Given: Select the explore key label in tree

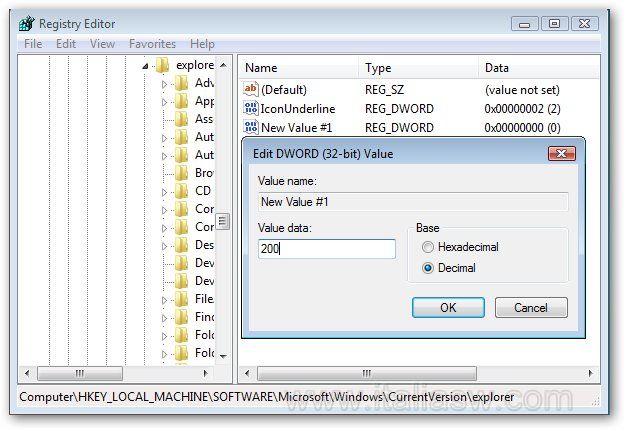Looking at the screenshot, I should pos(195,65).
